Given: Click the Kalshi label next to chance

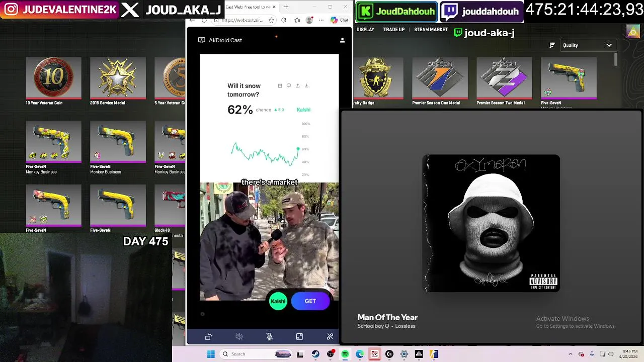Looking at the screenshot, I should tap(303, 110).
